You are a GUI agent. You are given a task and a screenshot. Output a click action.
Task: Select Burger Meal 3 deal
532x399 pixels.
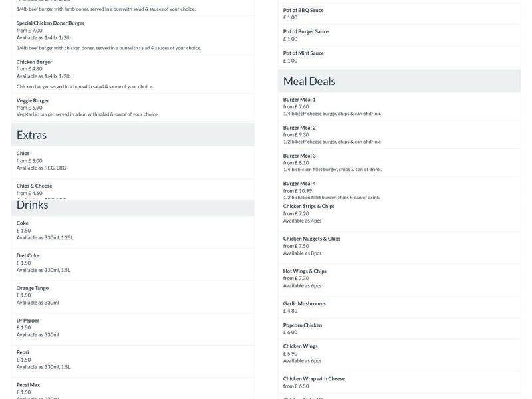(x=299, y=156)
